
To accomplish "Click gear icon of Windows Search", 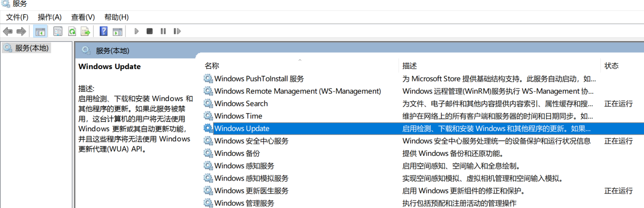I will 208,103.
